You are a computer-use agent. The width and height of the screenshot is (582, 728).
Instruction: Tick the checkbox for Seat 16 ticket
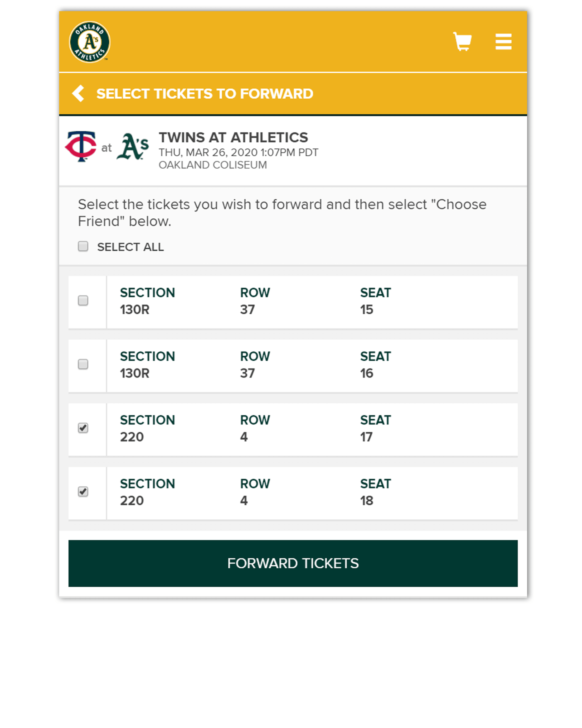(x=83, y=364)
